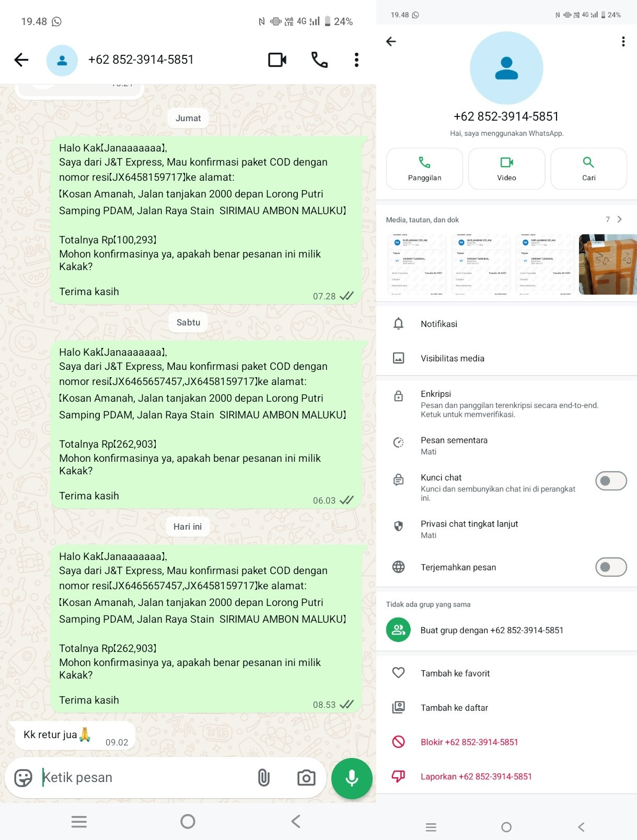Viewport: 637px width, 840px height.
Task: Tap Blokir +62 852-3914-5851
Action: [x=469, y=742]
